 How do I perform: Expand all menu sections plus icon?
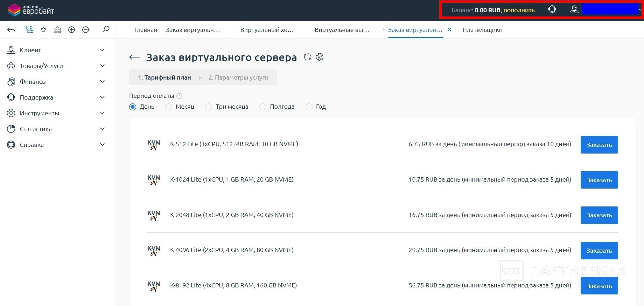click(71, 30)
